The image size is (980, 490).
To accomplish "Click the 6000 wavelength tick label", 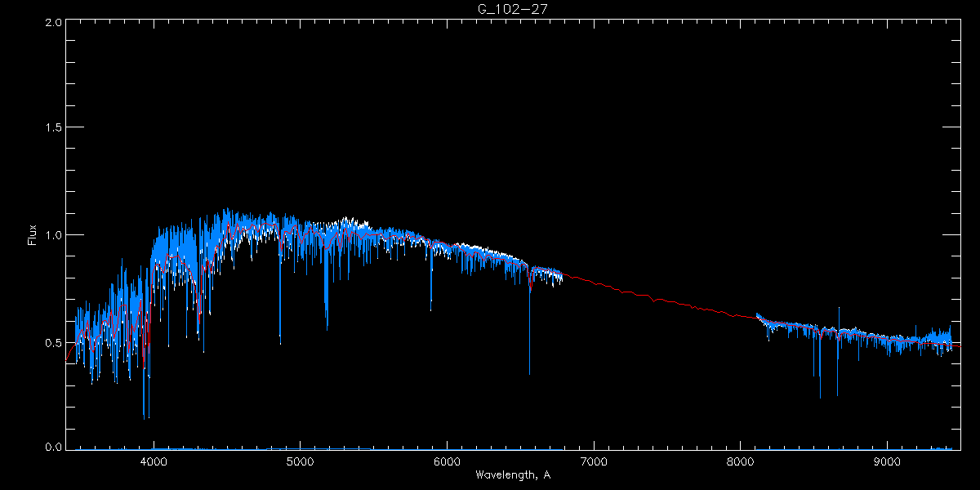I will (x=447, y=461).
